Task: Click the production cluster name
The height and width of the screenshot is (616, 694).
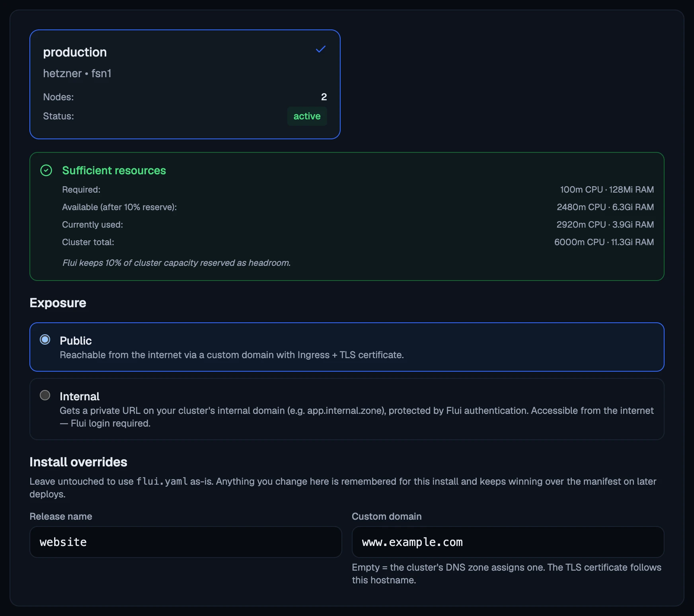Action: click(x=75, y=52)
